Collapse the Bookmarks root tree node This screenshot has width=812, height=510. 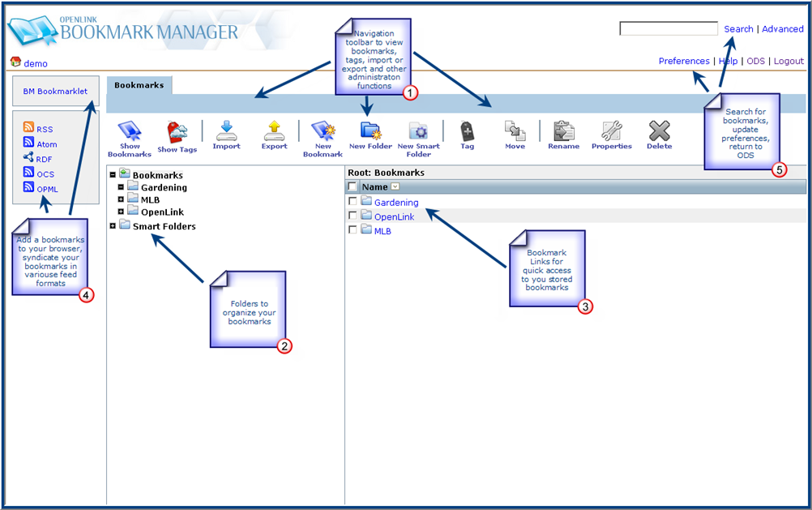(113, 175)
